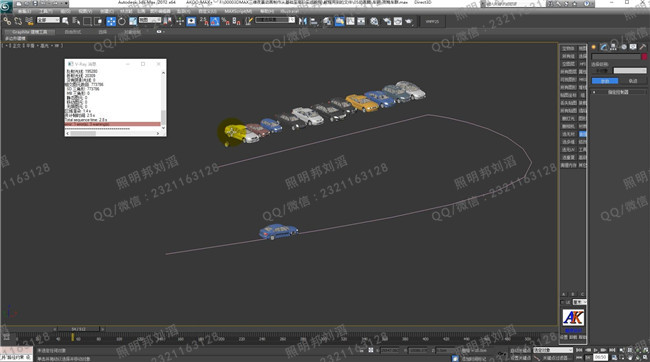
Task: Open the named selection sets dropdown
Action: point(275,20)
